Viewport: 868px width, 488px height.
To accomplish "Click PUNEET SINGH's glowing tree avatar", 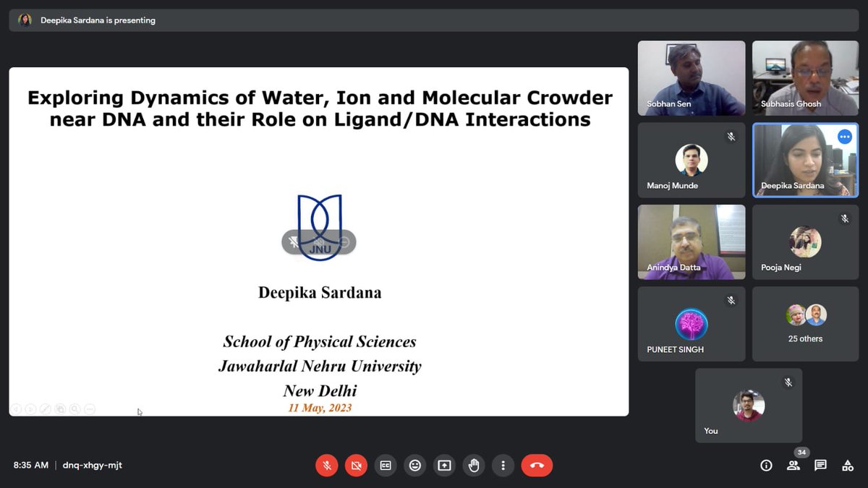I will point(692,324).
